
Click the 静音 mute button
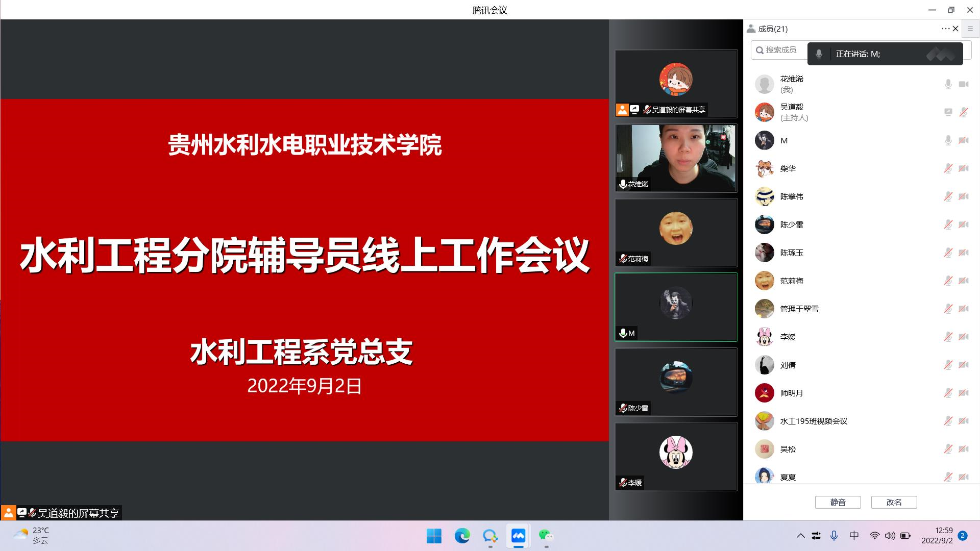pyautogui.click(x=838, y=503)
